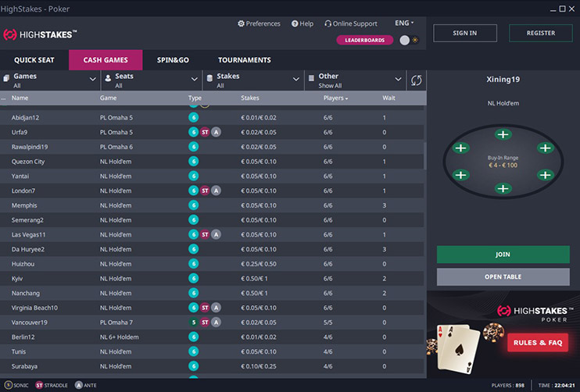This screenshot has height=392, width=580.
Task: Click the Sonic legend icon in footer
Action: pyautogui.click(x=8, y=385)
